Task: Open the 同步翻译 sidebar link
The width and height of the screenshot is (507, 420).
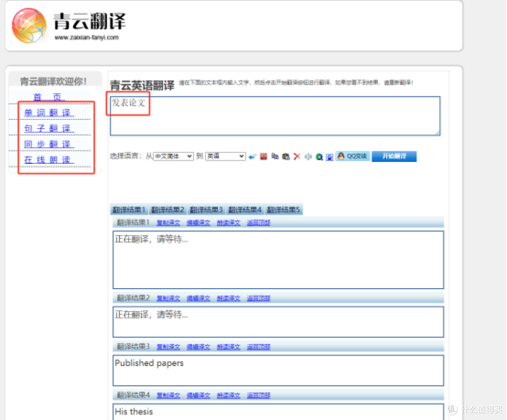Action: click(x=49, y=144)
